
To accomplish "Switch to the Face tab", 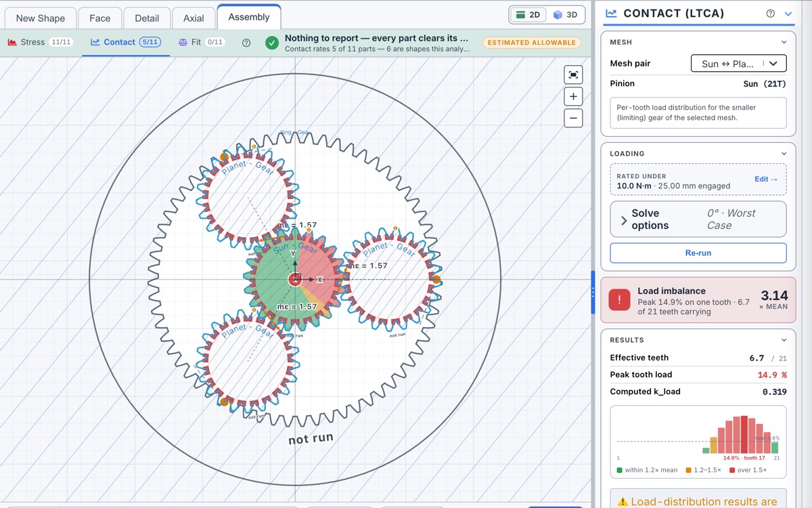I will point(100,18).
